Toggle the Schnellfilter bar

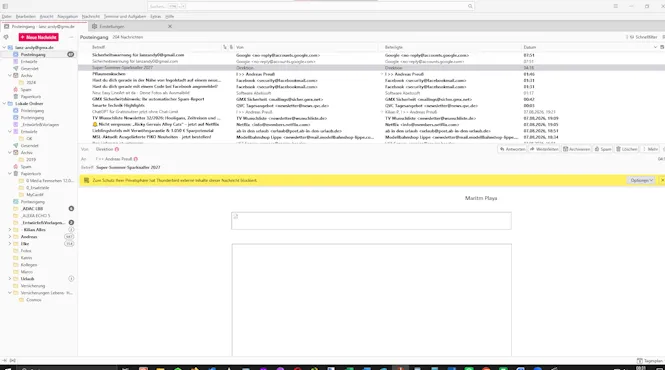643,37
